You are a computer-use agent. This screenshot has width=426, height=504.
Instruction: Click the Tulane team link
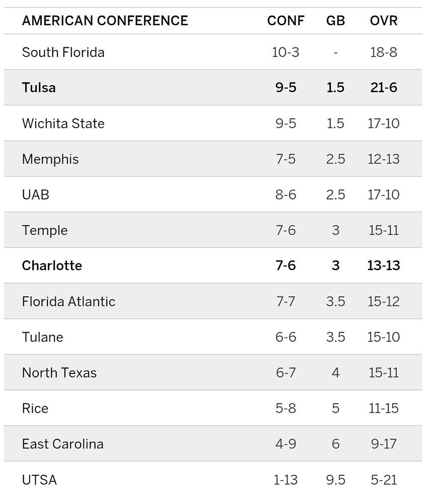point(43,337)
